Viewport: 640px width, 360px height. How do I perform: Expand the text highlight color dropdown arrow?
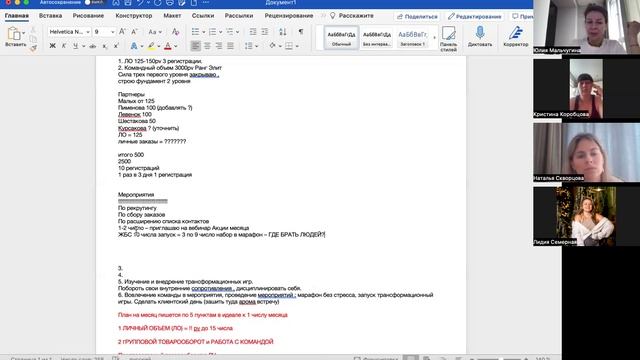159,46
